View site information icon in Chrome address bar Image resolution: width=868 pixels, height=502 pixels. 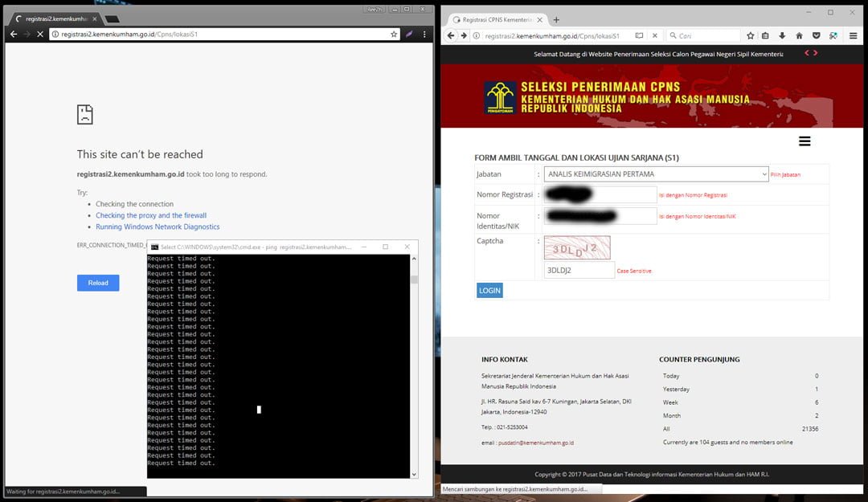(x=55, y=35)
